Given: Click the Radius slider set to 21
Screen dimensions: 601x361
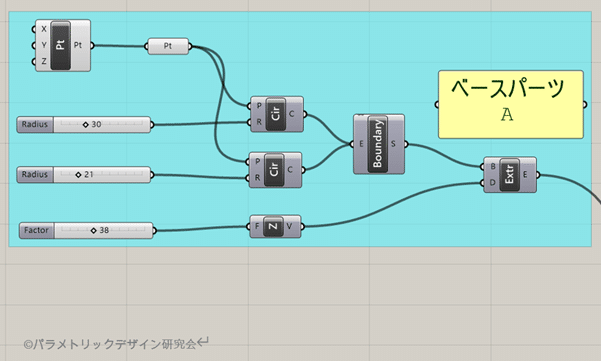Looking at the screenshot, I should pos(84,175).
